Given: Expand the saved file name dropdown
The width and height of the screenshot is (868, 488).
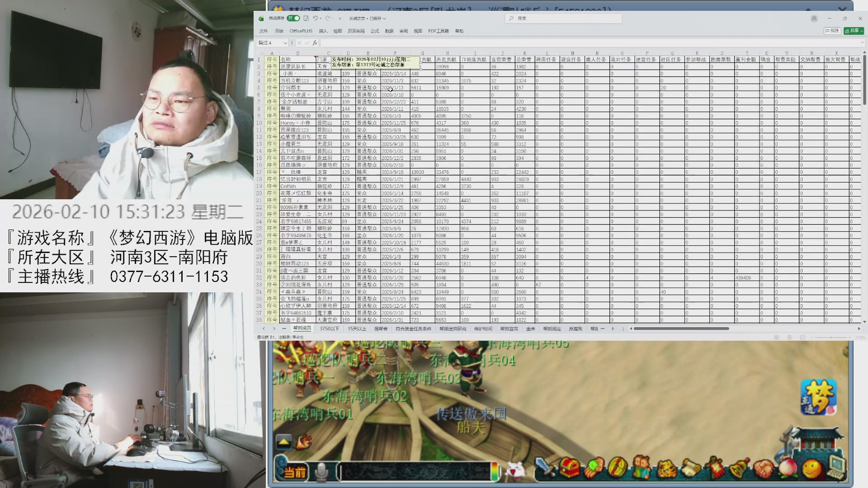Looking at the screenshot, I should [384, 19].
